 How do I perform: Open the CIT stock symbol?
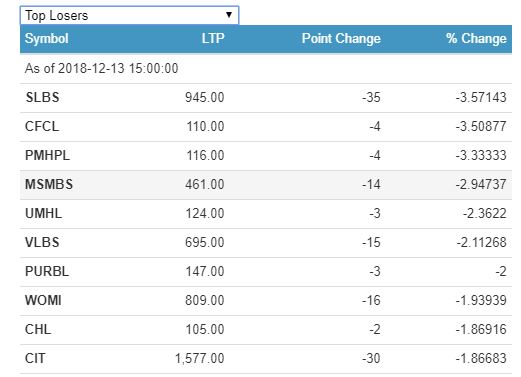(x=35, y=359)
